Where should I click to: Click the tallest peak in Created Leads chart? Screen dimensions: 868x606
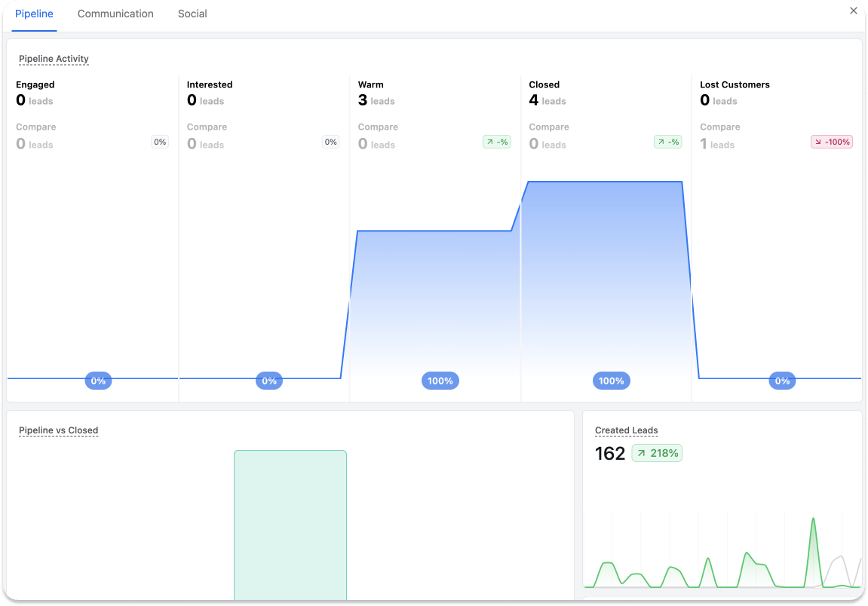point(813,520)
